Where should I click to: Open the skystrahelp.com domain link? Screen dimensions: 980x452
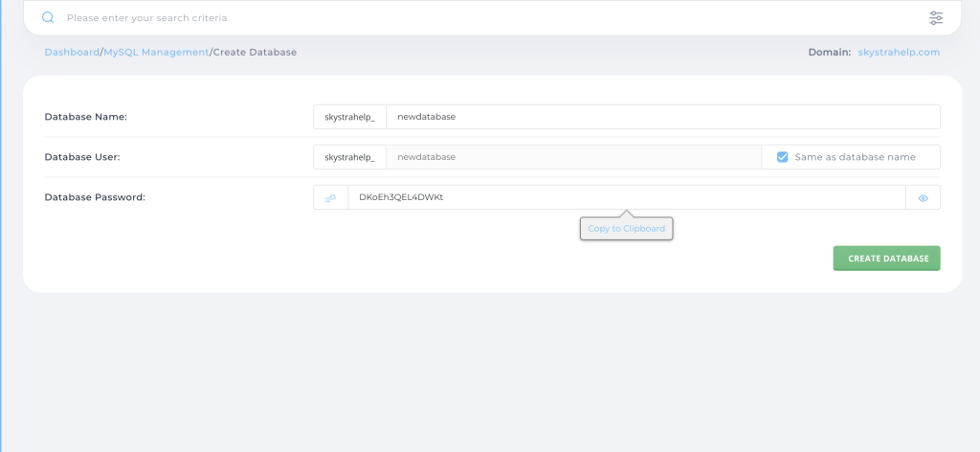(899, 52)
